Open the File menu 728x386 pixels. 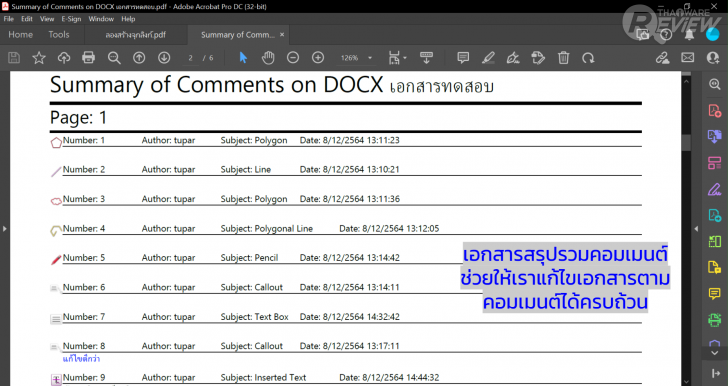[x=9, y=19]
